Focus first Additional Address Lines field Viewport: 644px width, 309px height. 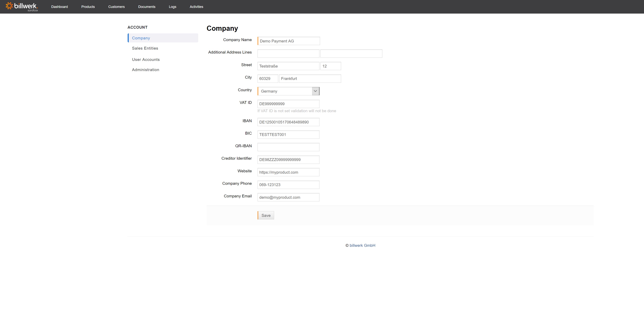tap(289, 54)
